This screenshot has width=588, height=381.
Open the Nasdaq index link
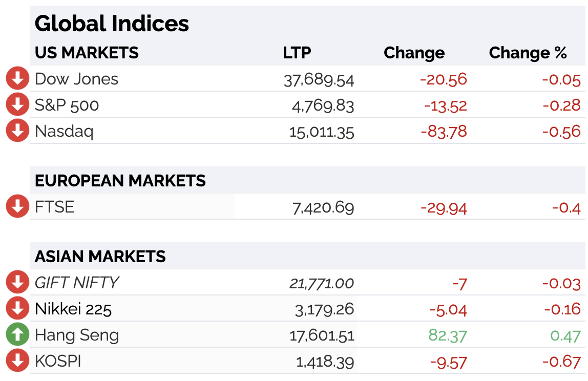coord(64,132)
